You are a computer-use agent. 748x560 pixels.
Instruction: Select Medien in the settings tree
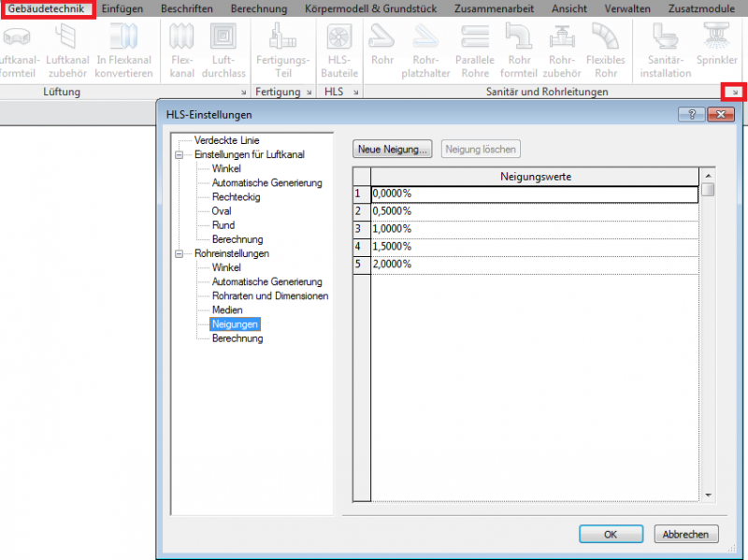point(227,309)
